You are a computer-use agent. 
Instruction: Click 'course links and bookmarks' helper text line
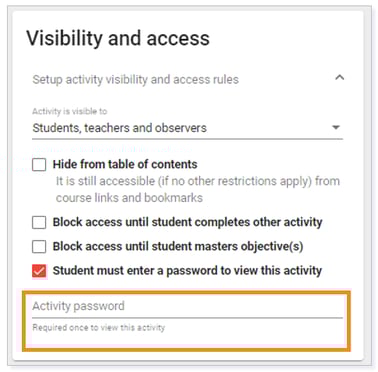(129, 198)
